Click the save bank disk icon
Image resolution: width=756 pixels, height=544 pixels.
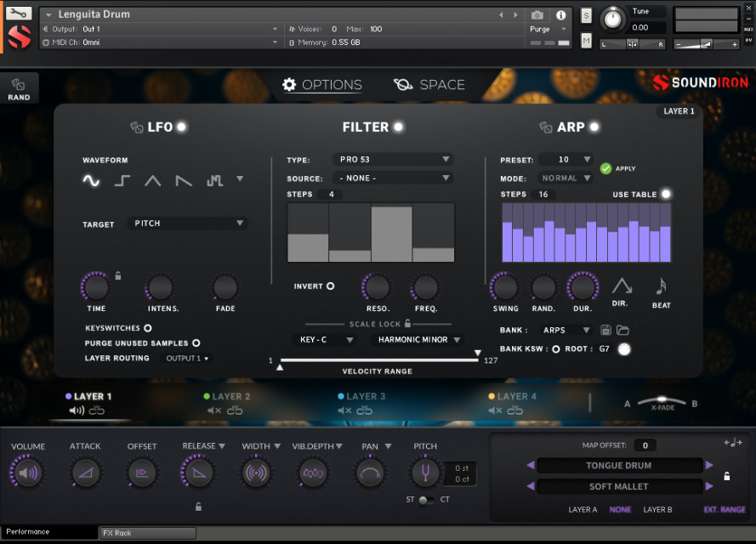coord(605,330)
